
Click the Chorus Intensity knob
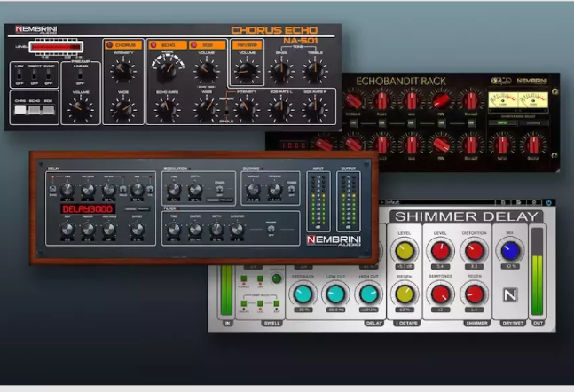(123, 71)
